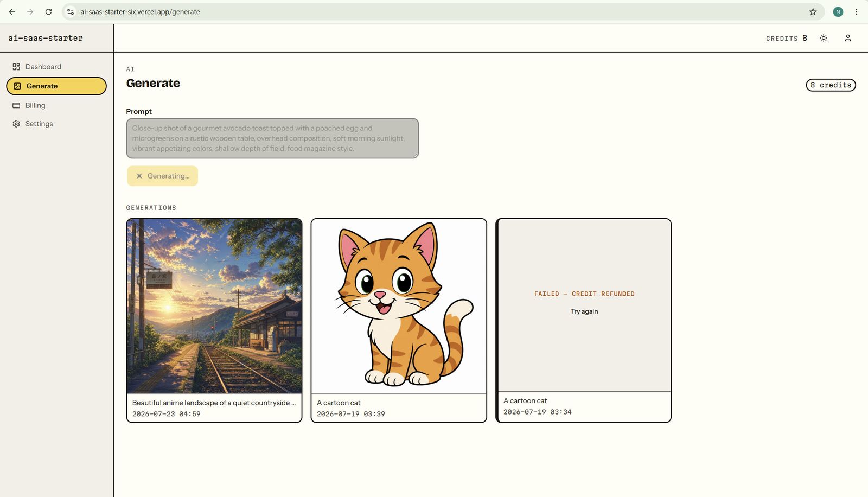This screenshot has width=868, height=497.
Task: Click FAILED – CREDIT REFUNDED label
Action: pos(584,294)
